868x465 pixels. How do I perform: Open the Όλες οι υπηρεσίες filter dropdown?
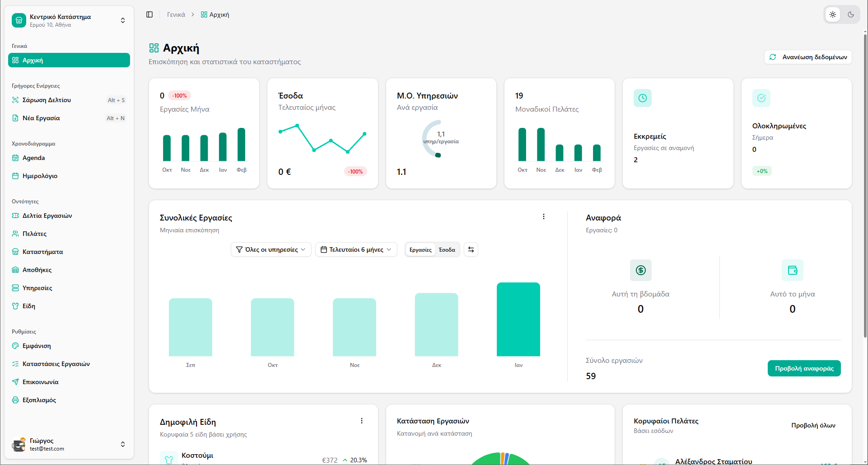[x=271, y=249]
